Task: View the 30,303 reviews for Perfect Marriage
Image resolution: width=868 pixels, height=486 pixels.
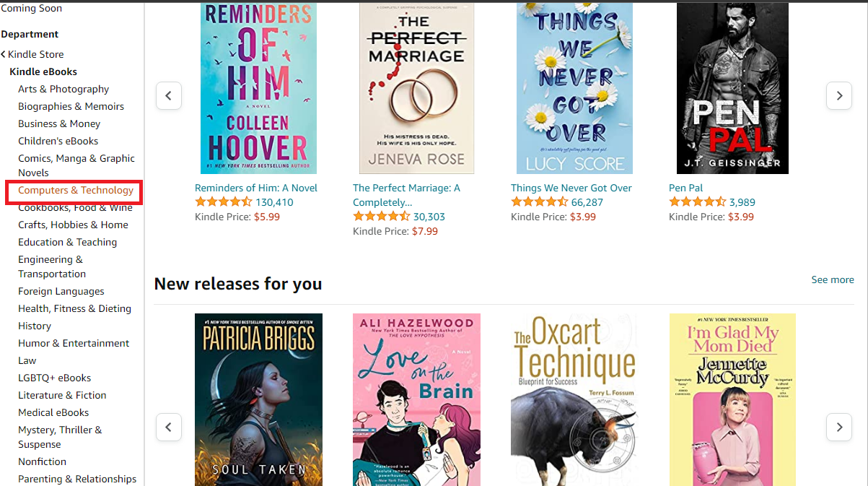Action: [429, 217]
